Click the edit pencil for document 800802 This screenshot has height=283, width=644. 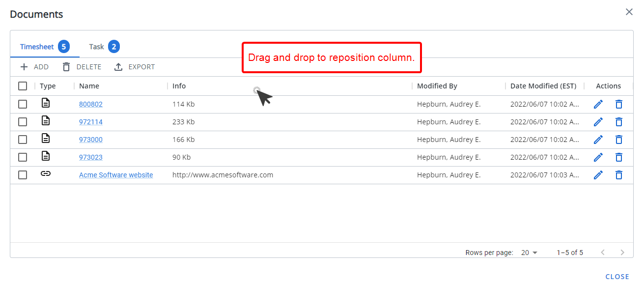(x=598, y=104)
